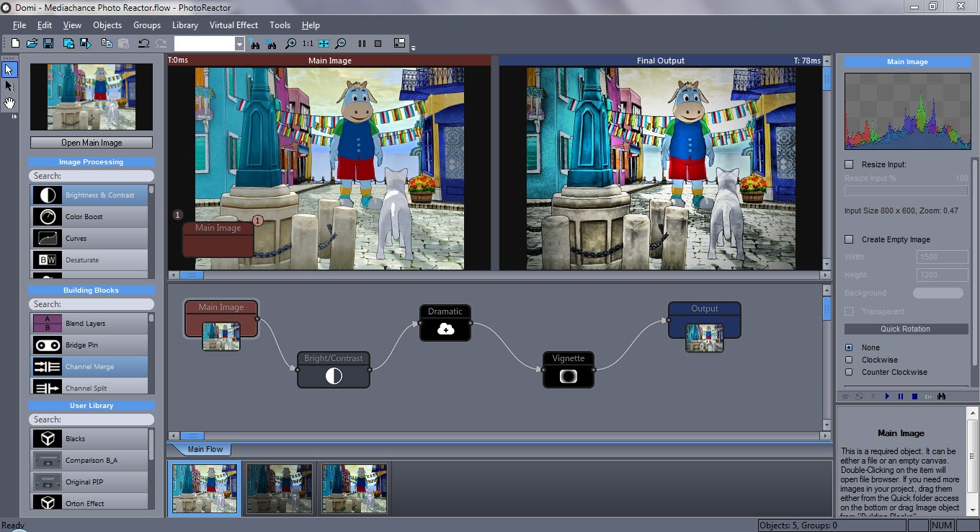Click the User Library search field

[x=92, y=420]
